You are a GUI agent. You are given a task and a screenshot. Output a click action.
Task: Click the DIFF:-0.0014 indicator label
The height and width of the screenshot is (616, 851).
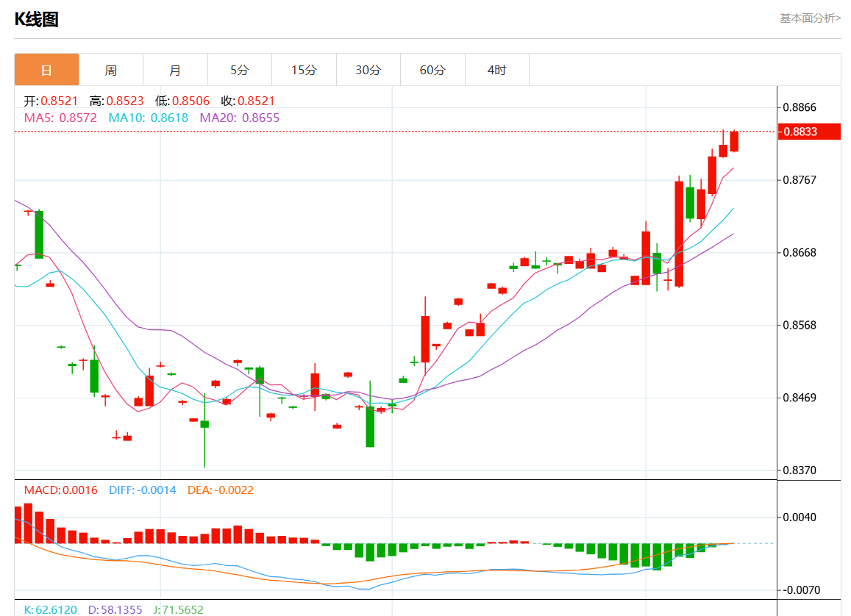point(143,490)
